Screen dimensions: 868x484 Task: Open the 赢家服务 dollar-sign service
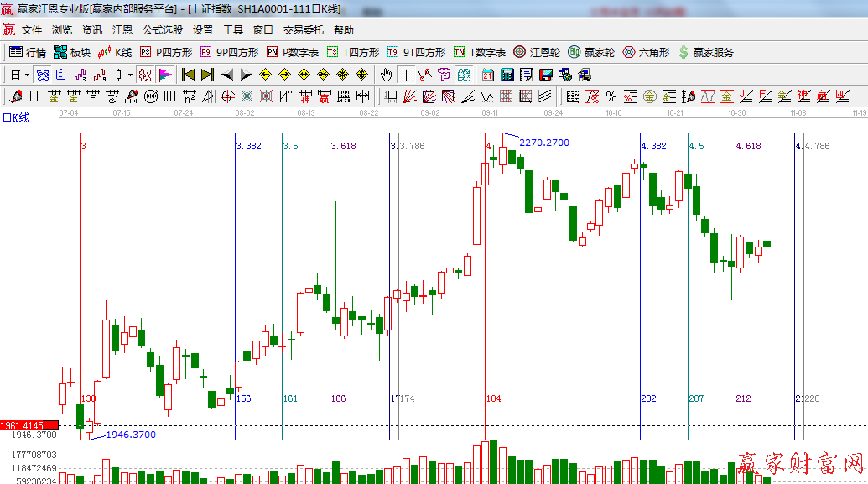705,52
